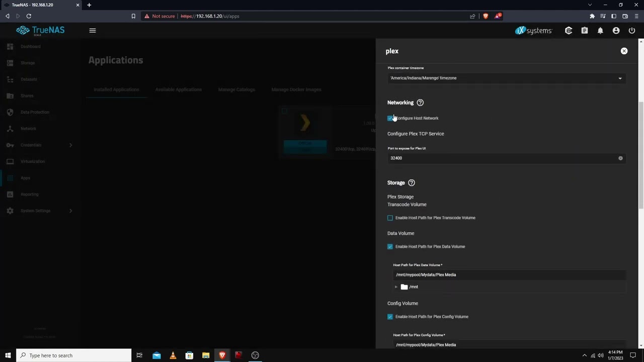Select the TrueNAS browser tab
Viewport: 644px width, 362px height.
pos(41,5)
